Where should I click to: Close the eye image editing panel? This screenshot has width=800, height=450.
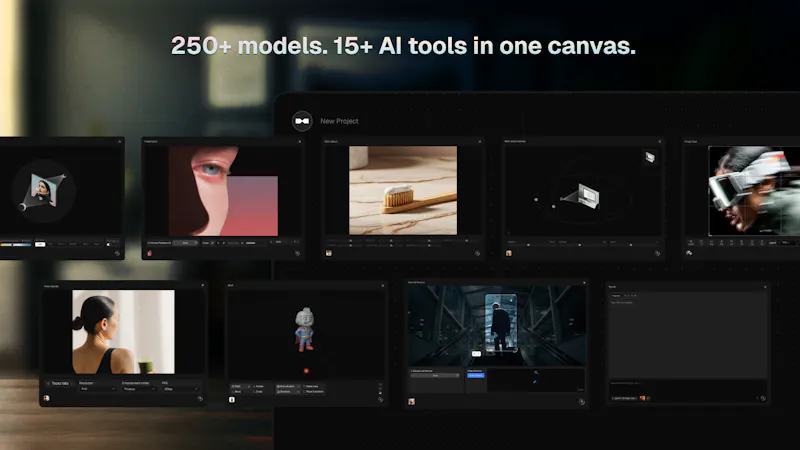pyautogui.click(x=299, y=141)
